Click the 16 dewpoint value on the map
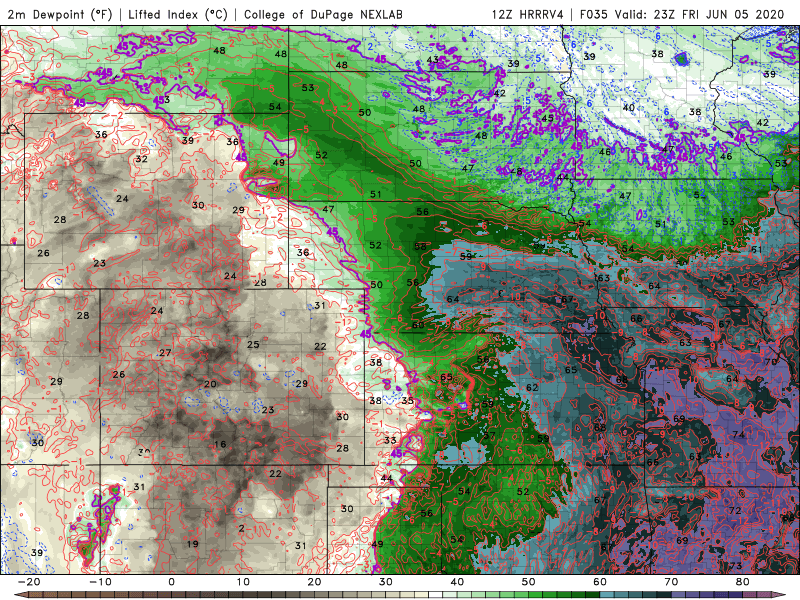This screenshot has height=600, width=800. [x=220, y=444]
